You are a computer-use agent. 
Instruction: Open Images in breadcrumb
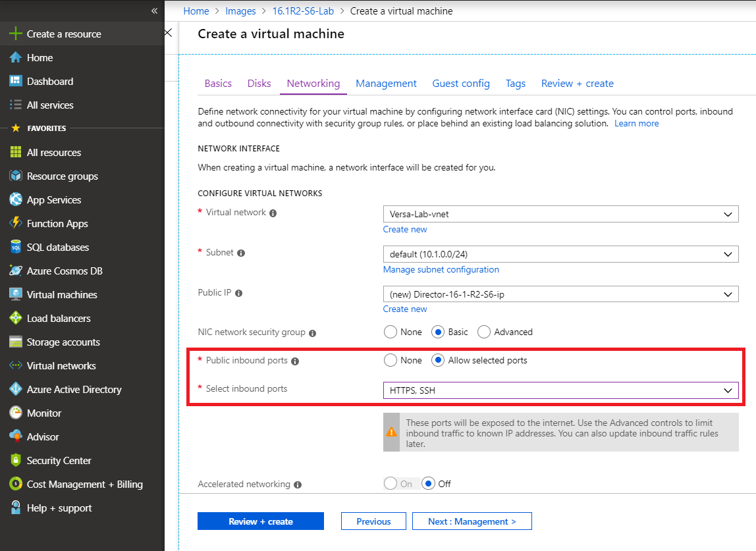(x=240, y=11)
